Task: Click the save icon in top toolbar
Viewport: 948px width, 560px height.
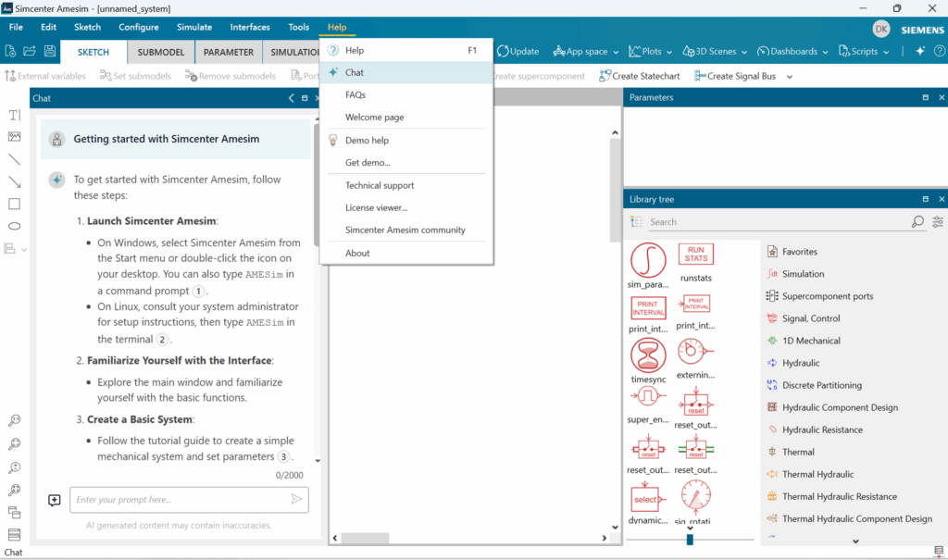Action: 50,51
